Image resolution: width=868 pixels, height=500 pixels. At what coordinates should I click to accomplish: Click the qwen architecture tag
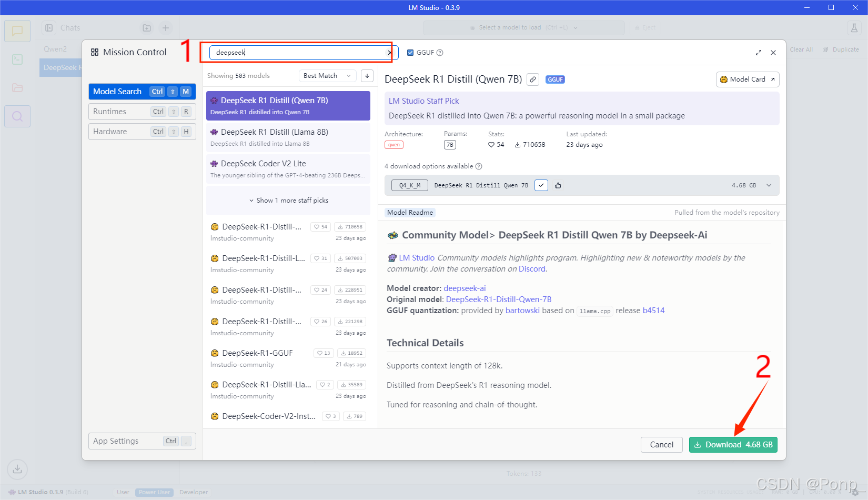coord(394,145)
